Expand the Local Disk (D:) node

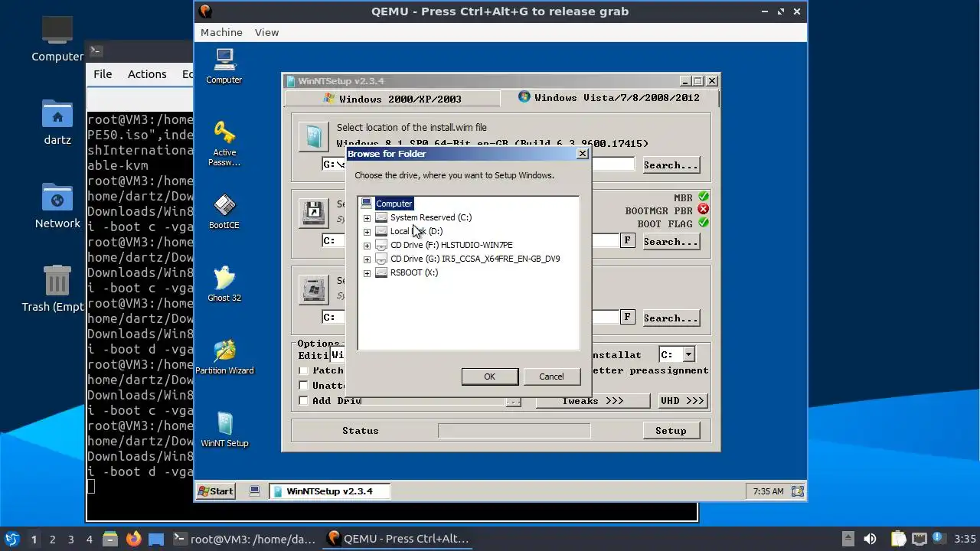tap(367, 232)
